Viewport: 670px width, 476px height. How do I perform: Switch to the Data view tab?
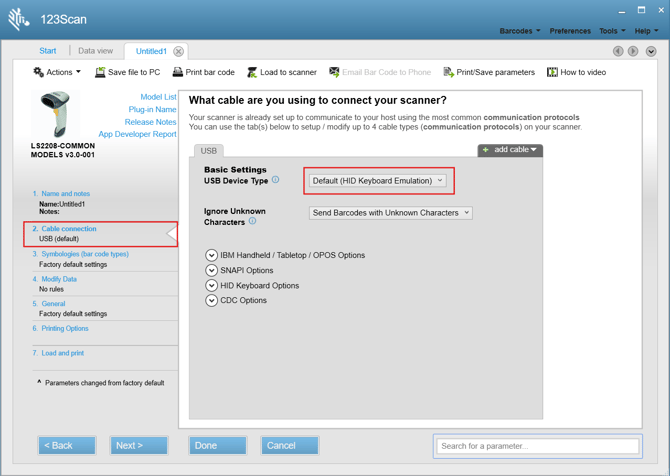pos(95,51)
